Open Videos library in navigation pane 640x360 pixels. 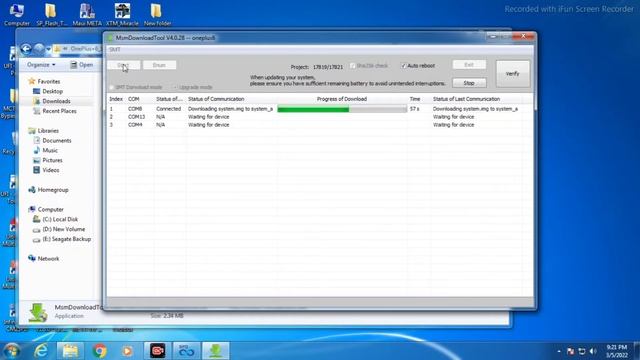tap(51, 170)
